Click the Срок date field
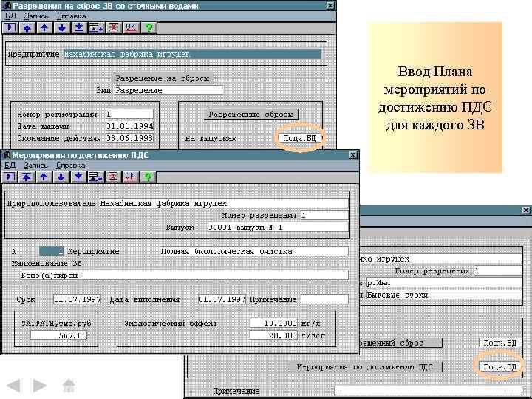Screen dimensions: 532x399 point(77,299)
